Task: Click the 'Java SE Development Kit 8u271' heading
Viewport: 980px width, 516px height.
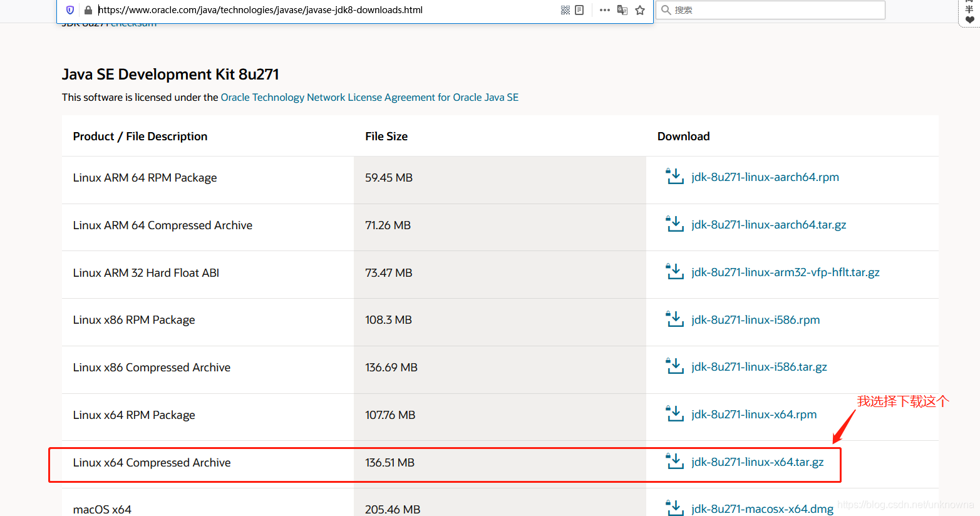Action: point(170,75)
